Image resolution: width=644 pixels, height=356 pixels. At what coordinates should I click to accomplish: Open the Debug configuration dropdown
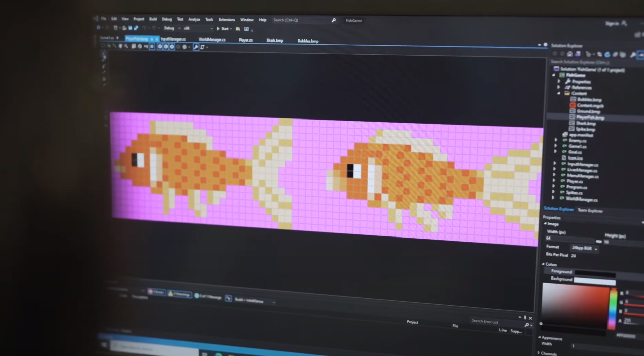[172, 28]
